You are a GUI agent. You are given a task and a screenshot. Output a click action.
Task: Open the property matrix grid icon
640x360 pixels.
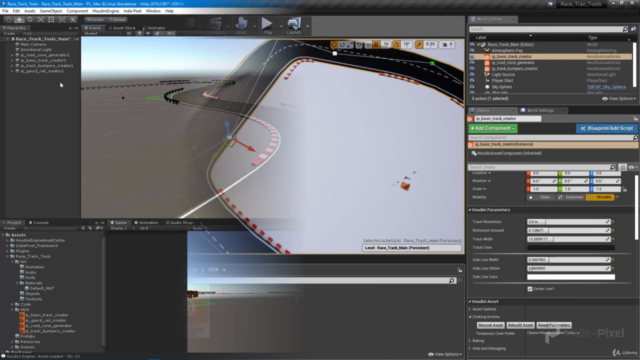coord(622,167)
